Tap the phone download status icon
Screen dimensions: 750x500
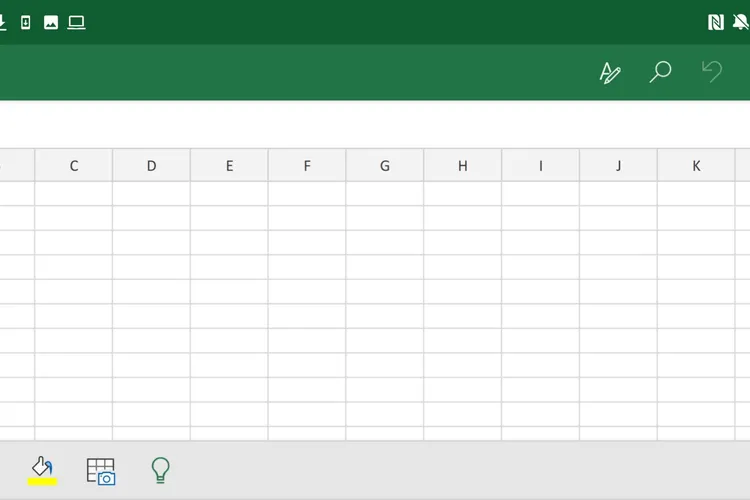click(26, 22)
